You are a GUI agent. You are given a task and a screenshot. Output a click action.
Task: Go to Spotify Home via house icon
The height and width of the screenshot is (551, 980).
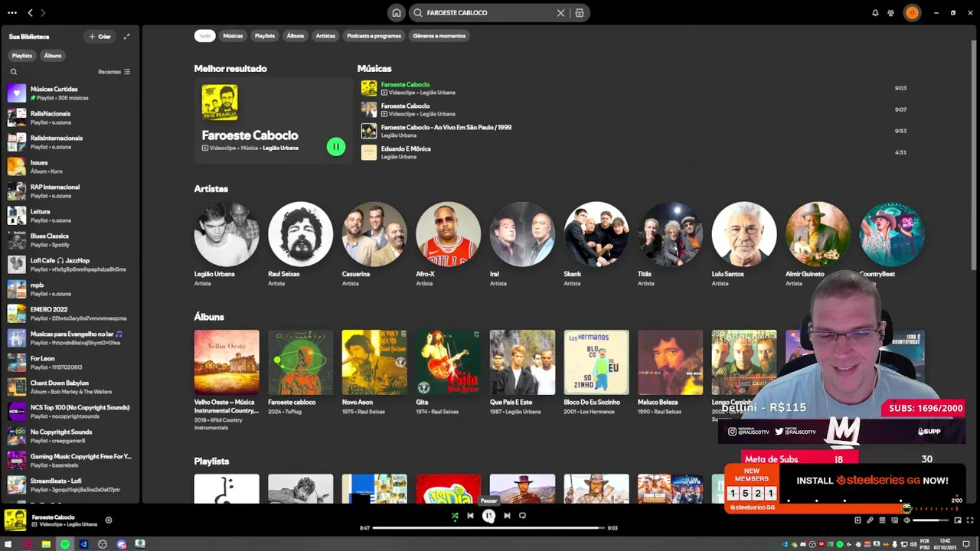click(396, 13)
